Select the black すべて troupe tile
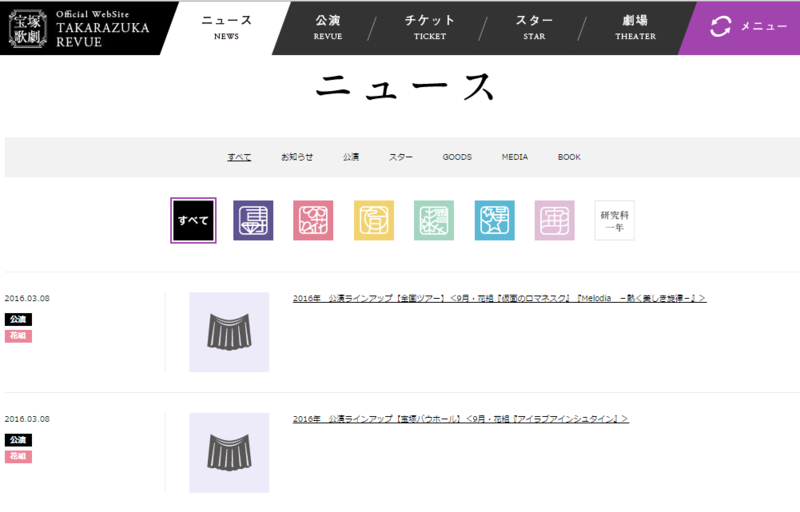This screenshot has width=800, height=512. point(193,220)
